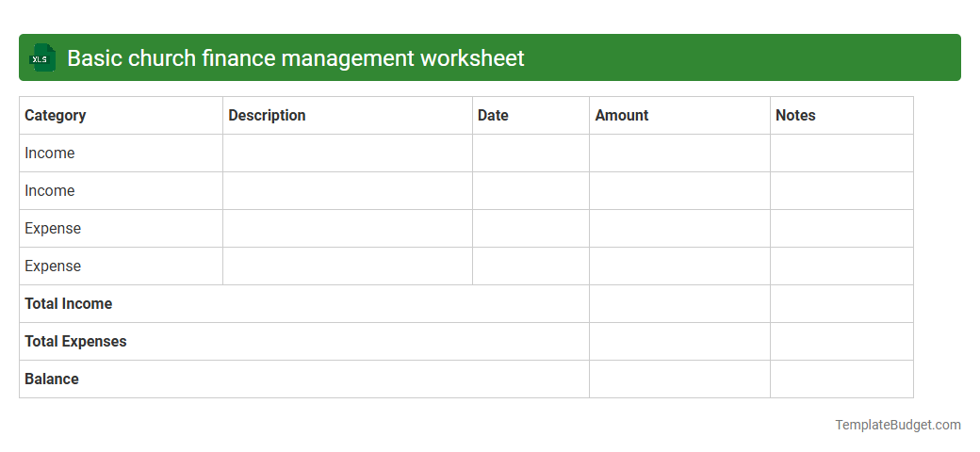Image resolution: width=980 pixels, height=452 pixels.
Task: Select the second "Income" category cell
Action: pos(122,191)
